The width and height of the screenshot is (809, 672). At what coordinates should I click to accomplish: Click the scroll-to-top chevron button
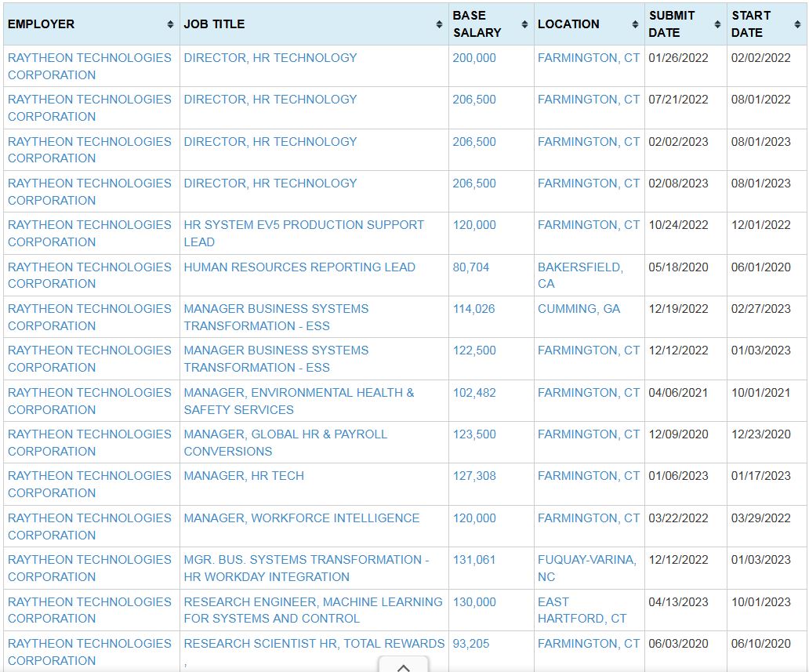(404, 666)
